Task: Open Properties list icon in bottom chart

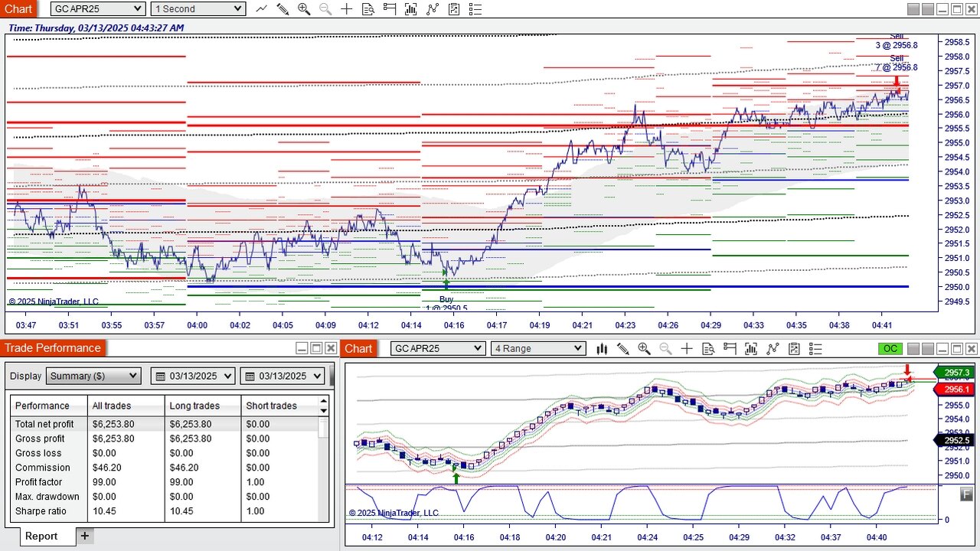Action: click(x=815, y=348)
